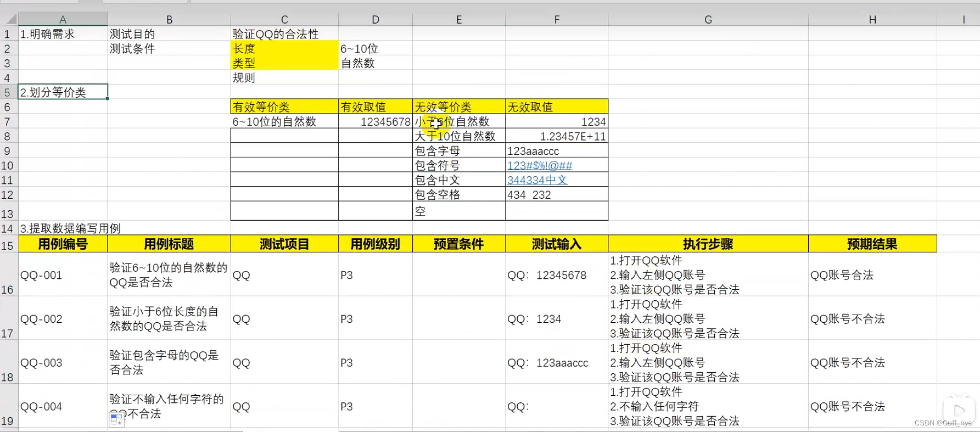Image resolution: width=980 pixels, height=432 pixels.
Task: Click the 用例编号 header cell
Action: [x=63, y=244]
